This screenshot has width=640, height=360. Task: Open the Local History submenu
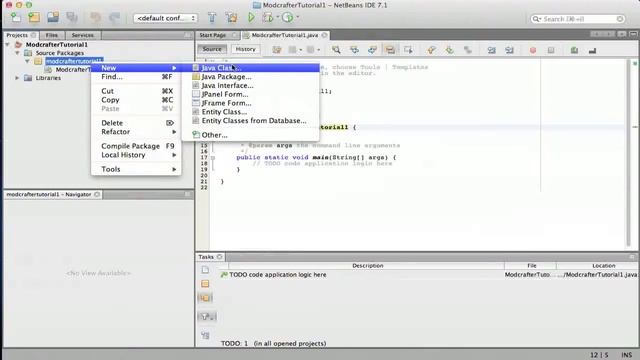[136, 155]
